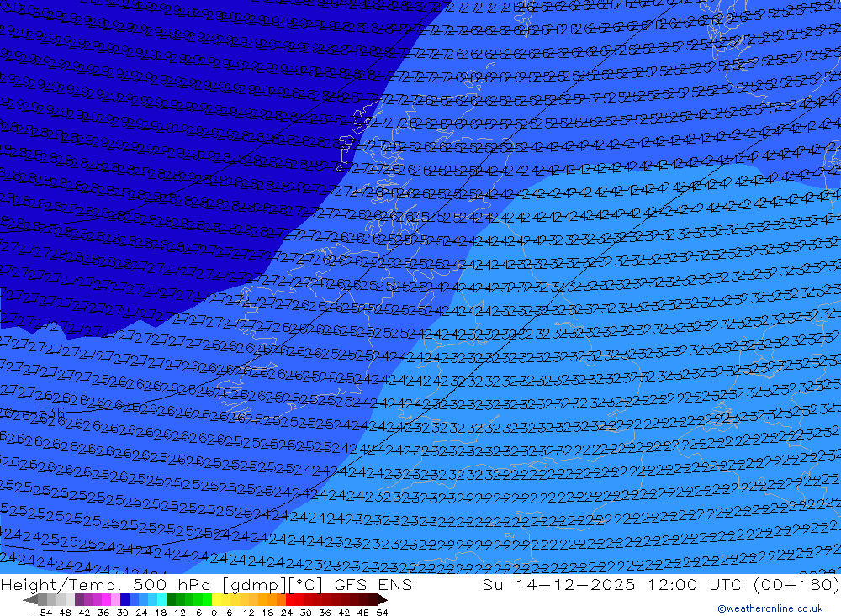Pick the bright red legend swatch at 24
Viewport: 841px width, 616px height.
click(290, 599)
